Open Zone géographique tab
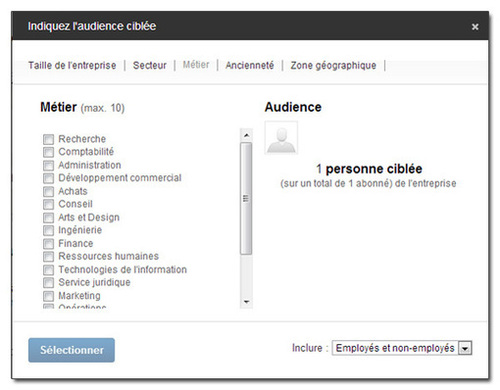500x390 pixels. click(x=333, y=65)
